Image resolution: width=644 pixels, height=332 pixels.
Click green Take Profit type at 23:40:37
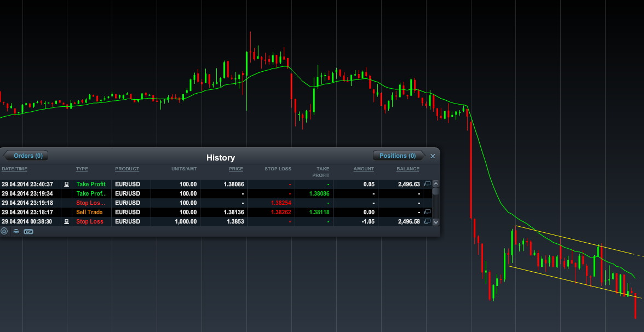pyautogui.click(x=91, y=184)
